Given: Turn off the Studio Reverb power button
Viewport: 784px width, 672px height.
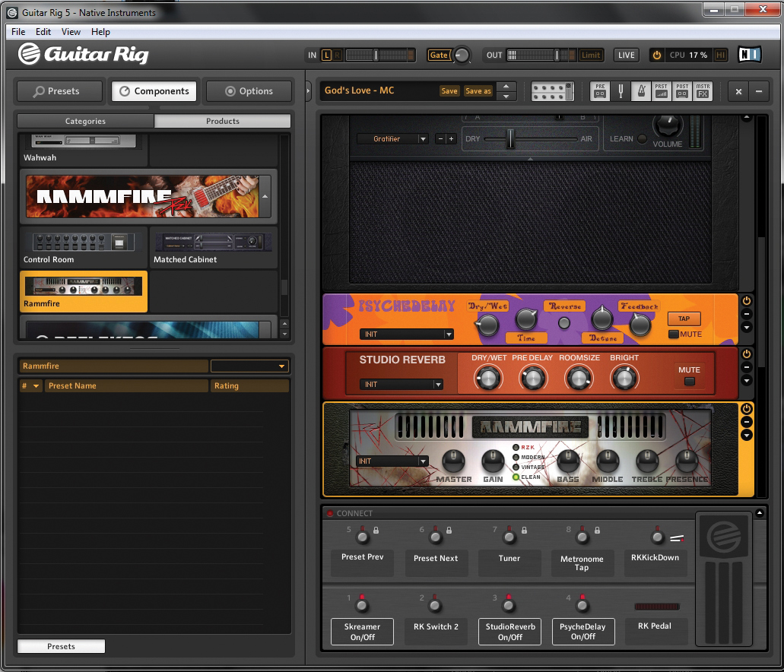Looking at the screenshot, I should point(746,354).
